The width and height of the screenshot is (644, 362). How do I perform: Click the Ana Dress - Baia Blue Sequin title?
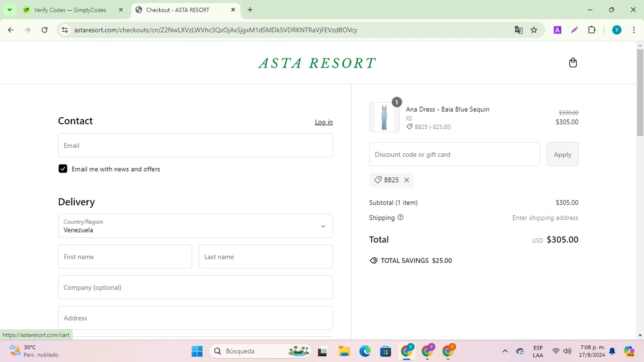click(x=447, y=109)
